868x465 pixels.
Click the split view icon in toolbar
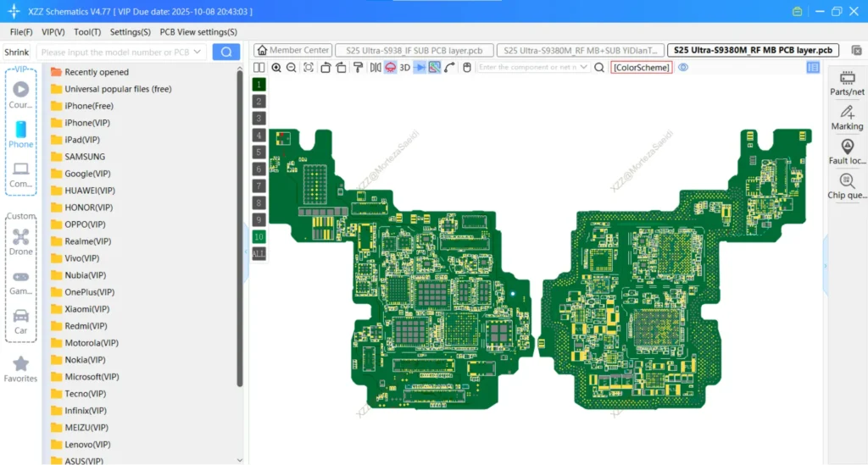[259, 68]
